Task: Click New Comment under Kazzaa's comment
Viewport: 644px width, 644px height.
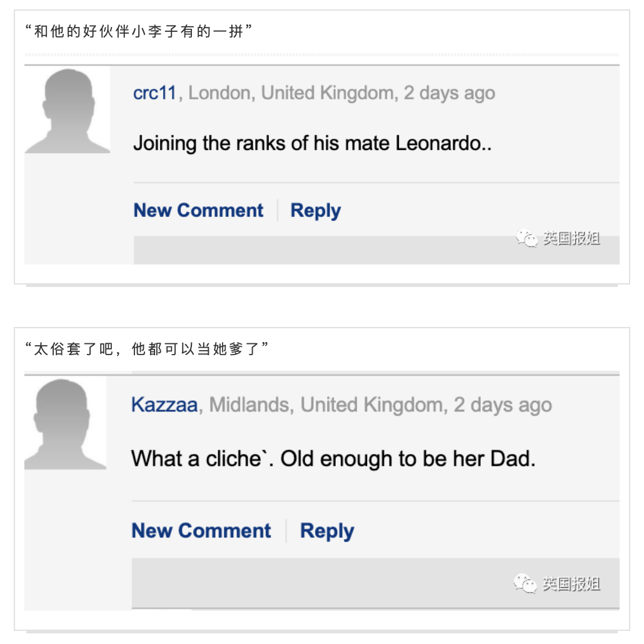Action: click(201, 531)
